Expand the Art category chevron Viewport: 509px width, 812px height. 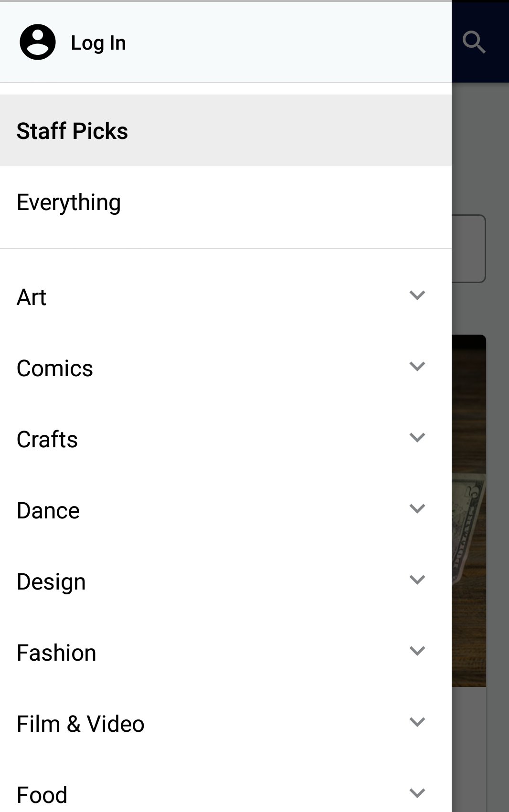click(x=417, y=295)
